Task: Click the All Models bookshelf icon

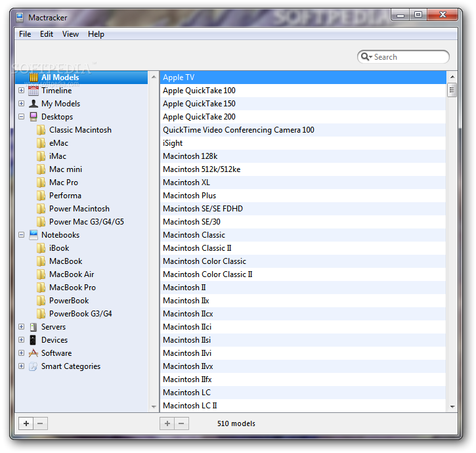Action: click(x=33, y=77)
